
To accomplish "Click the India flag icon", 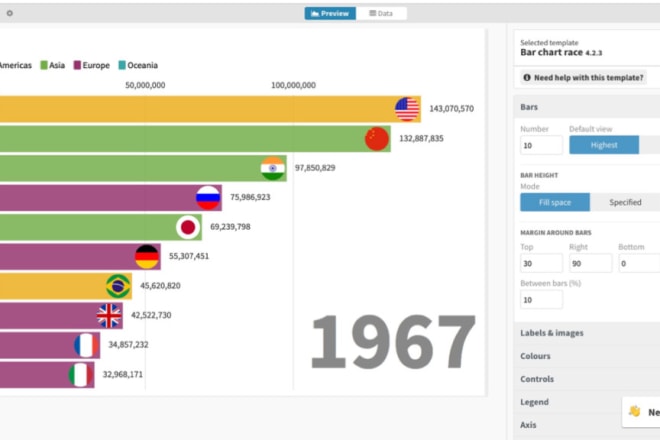I will point(273,168).
